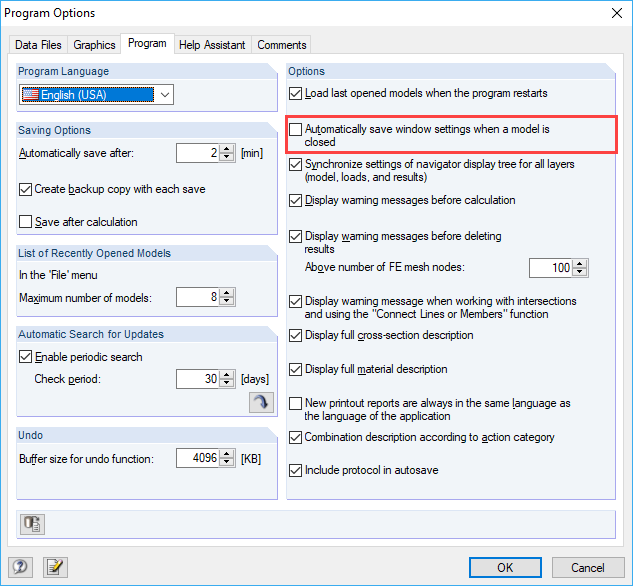Click the Maximum number of models field
The height and width of the screenshot is (586, 633).
198,297
